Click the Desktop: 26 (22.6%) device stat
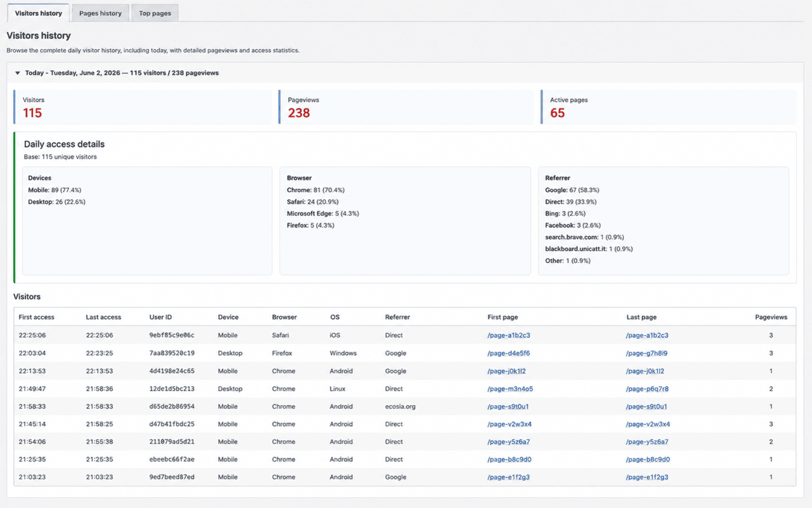812x508 pixels. [56, 202]
